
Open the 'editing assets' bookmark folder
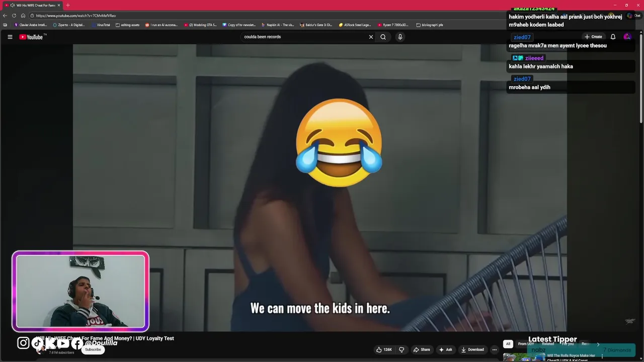127,25
